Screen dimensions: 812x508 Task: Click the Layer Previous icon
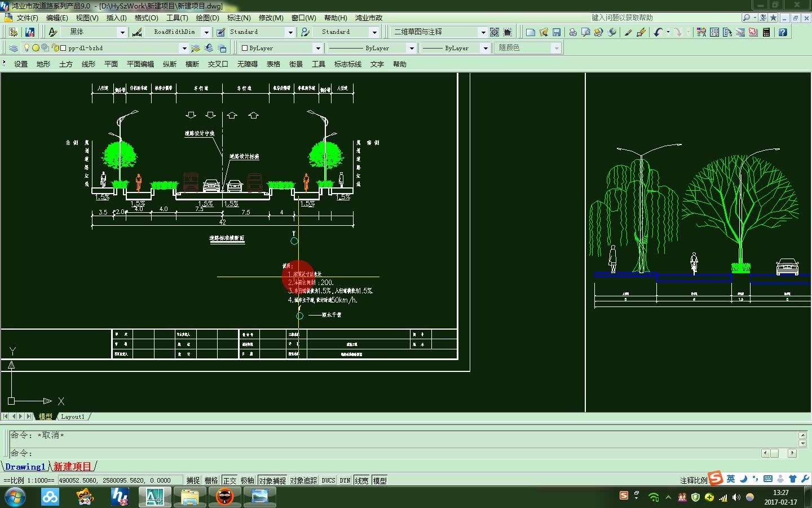[x=209, y=48]
